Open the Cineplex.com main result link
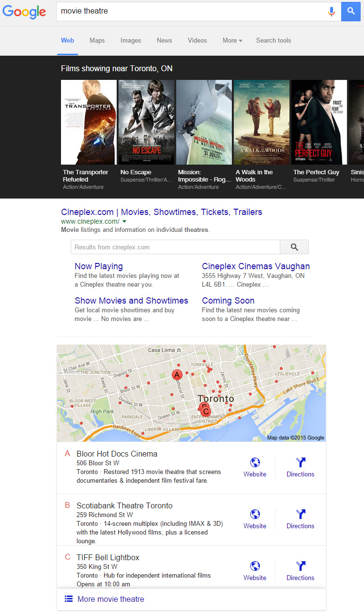The width and height of the screenshot is (364, 612). coord(161,212)
